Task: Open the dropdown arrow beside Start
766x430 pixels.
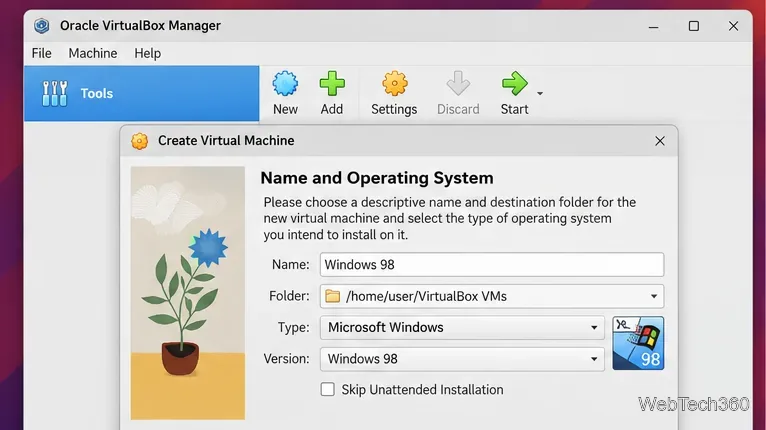Action: (x=540, y=93)
